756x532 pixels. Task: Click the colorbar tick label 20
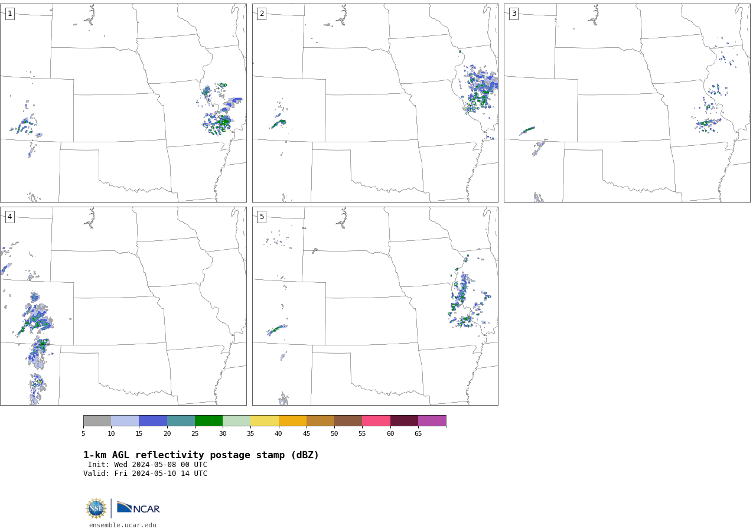(x=167, y=434)
